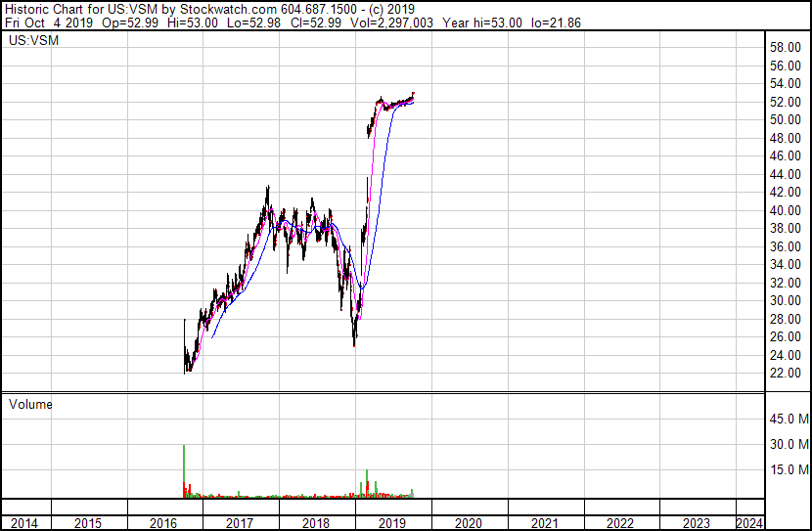Click the 2018 year label
The width and height of the screenshot is (812, 531).
tap(315, 523)
